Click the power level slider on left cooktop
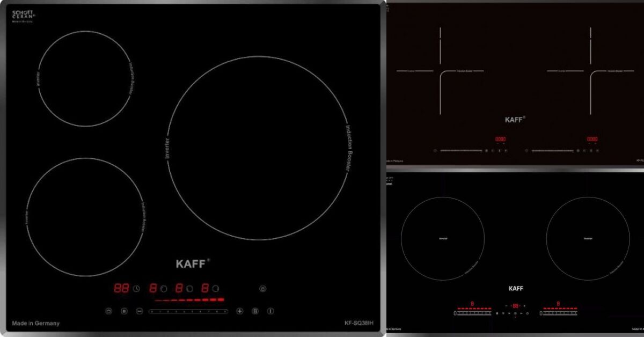644x337 pixels. click(188, 311)
